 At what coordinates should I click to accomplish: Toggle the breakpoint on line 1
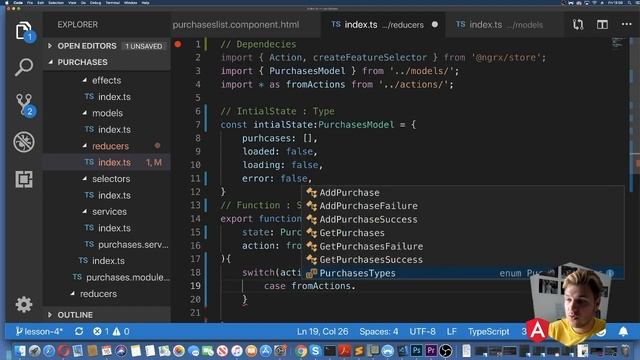178,44
